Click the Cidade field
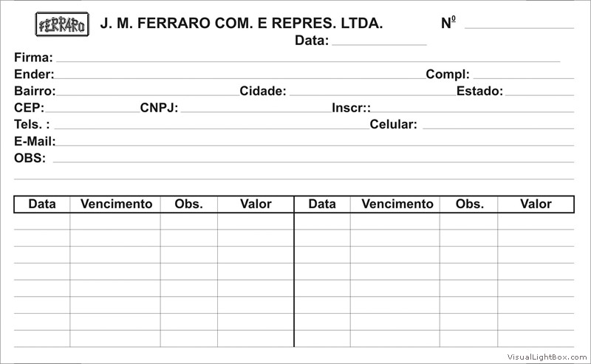Image resolution: width=591 pixels, height=364 pixels. 373,91
